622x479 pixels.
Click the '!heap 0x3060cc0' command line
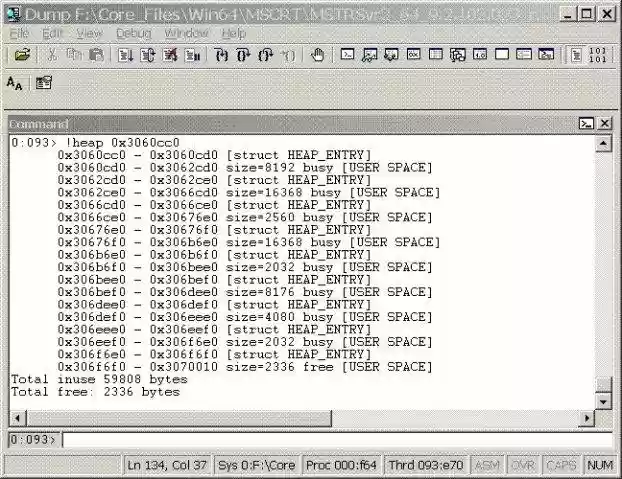(x=95, y=142)
